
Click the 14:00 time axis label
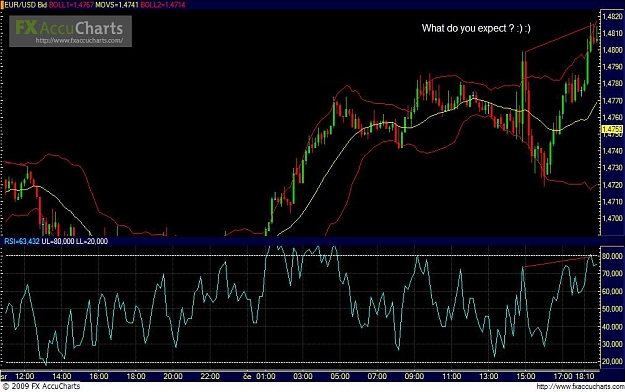62,376
